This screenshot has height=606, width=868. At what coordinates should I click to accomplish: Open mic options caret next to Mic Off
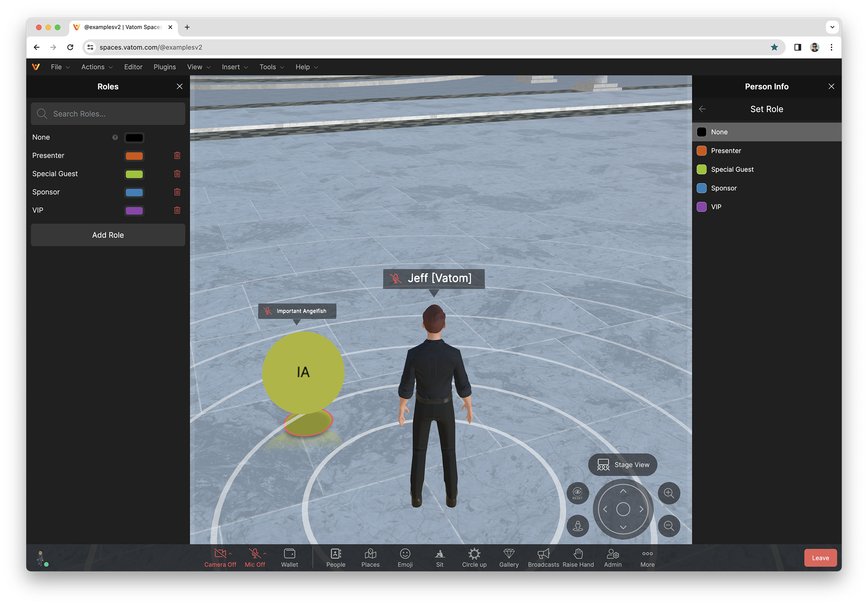point(265,554)
